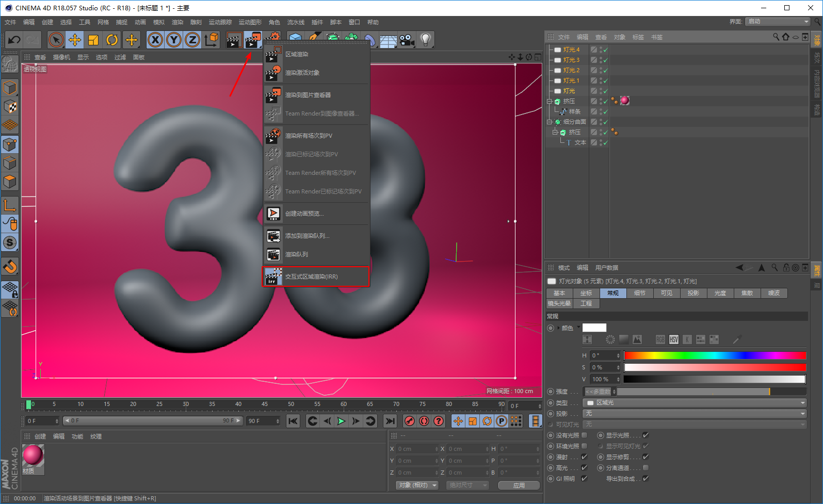Choose 区域渲染 from render menu
The height and width of the screenshot is (504, 823).
tap(316, 54)
